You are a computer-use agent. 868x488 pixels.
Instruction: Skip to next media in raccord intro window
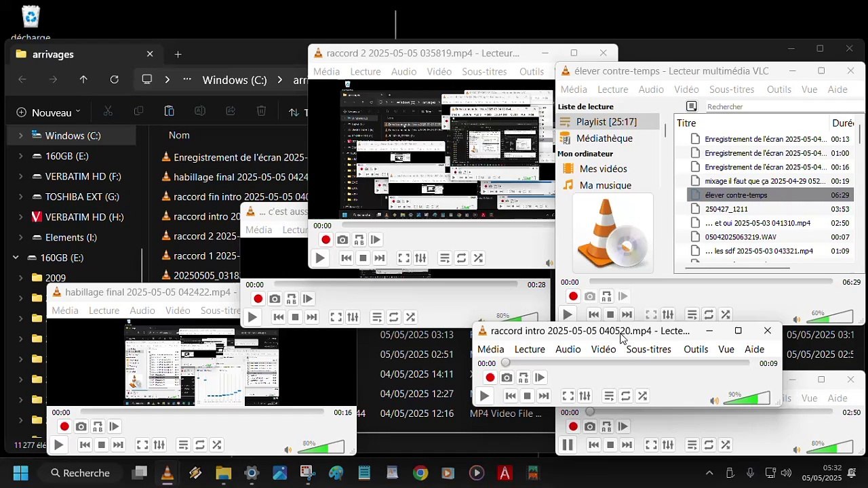click(x=544, y=396)
